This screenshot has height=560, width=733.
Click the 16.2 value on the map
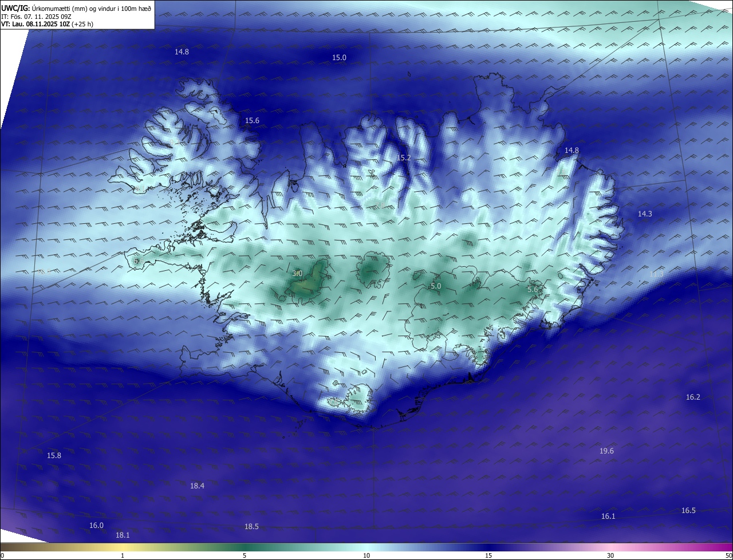coord(693,397)
